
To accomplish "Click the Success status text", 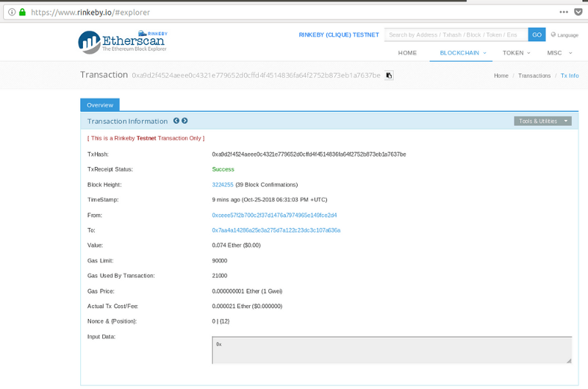I will [x=223, y=169].
